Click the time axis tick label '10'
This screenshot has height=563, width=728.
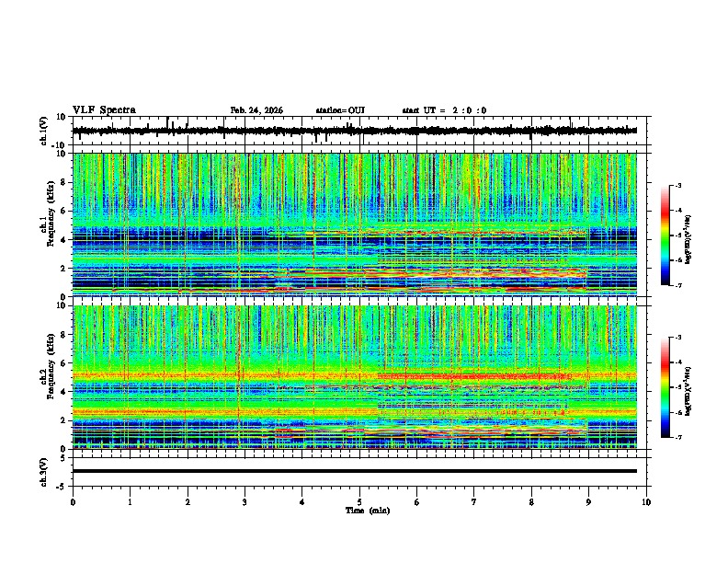[x=646, y=502]
